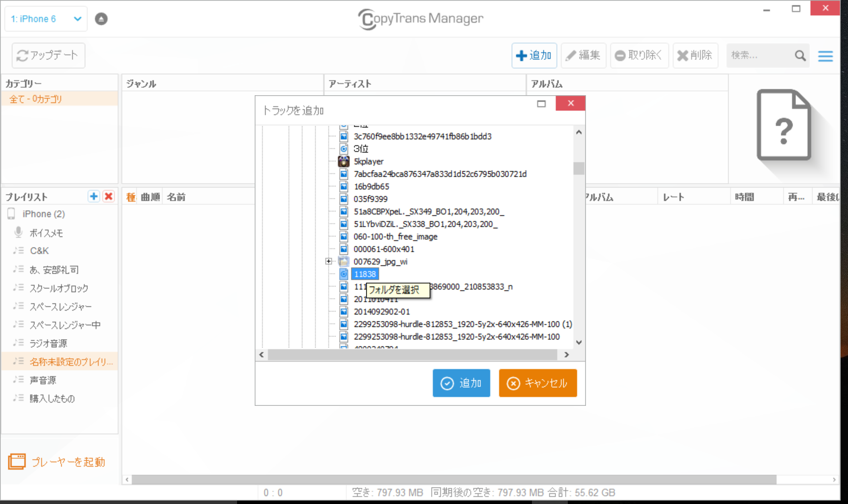Select the 060-100-th_free_image file

[x=396, y=237]
